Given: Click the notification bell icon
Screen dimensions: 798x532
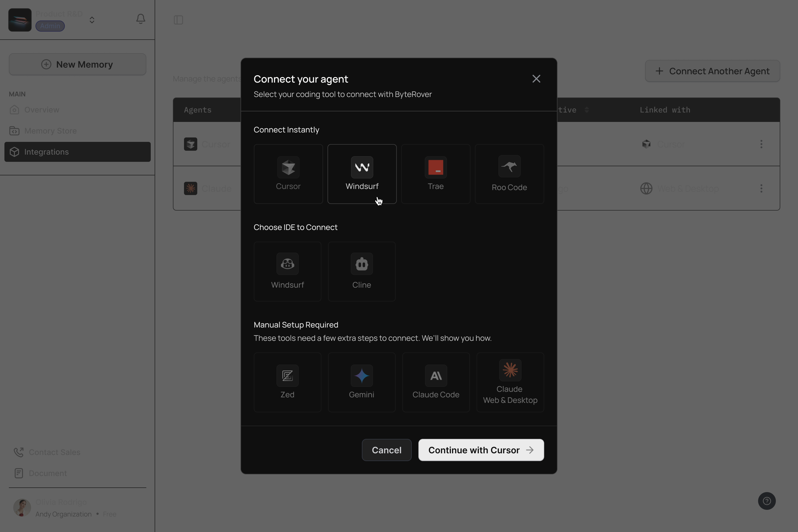Looking at the screenshot, I should coord(140,19).
